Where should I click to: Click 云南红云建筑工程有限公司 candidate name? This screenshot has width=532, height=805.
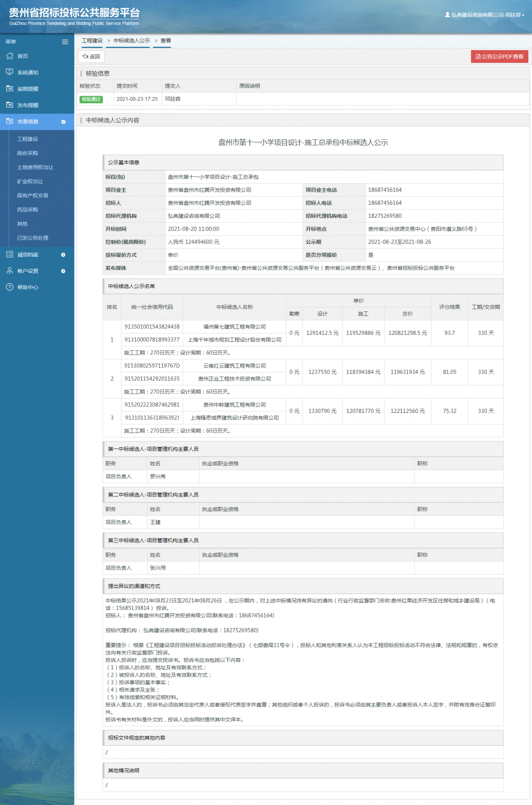pos(235,366)
